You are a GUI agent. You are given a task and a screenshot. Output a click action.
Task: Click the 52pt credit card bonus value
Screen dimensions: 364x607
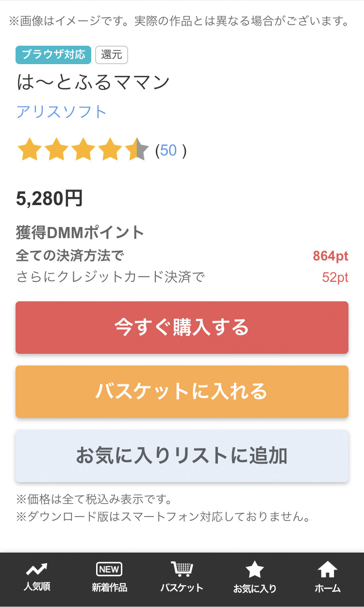pos(335,277)
